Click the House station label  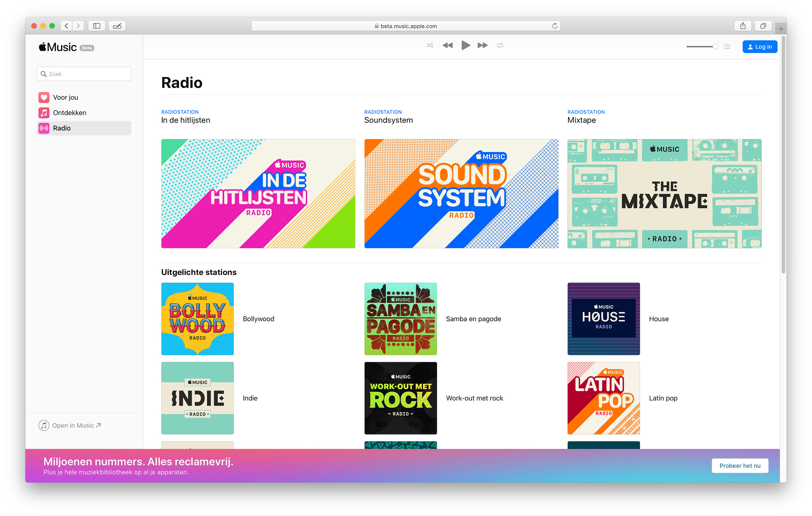pos(659,319)
